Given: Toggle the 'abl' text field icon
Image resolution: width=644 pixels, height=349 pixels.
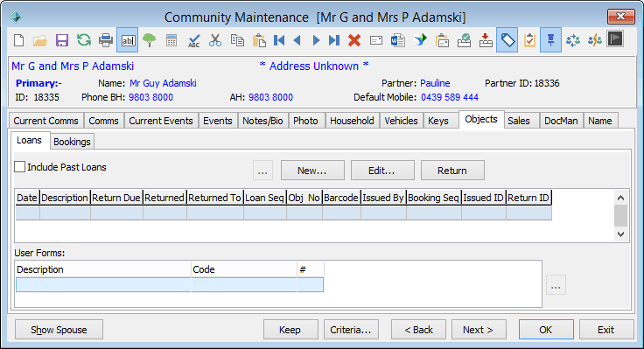Looking at the screenshot, I should (x=128, y=40).
